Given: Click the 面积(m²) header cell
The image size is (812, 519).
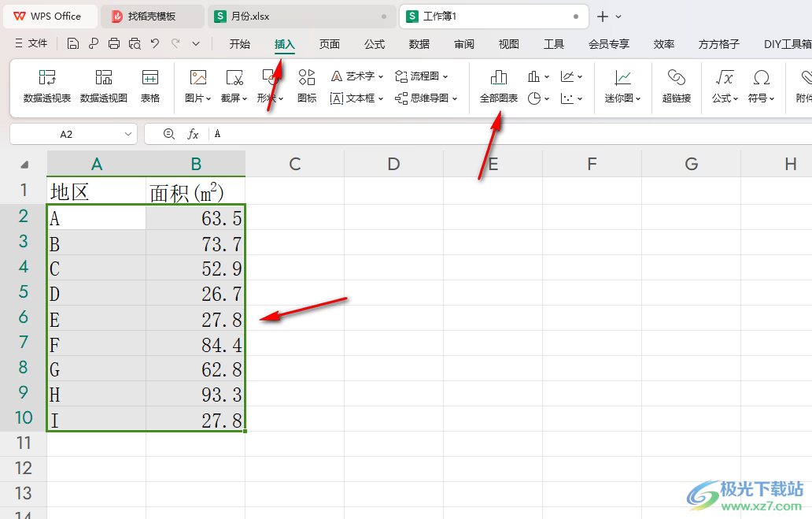Looking at the screenshot, I should coord(195,191).
